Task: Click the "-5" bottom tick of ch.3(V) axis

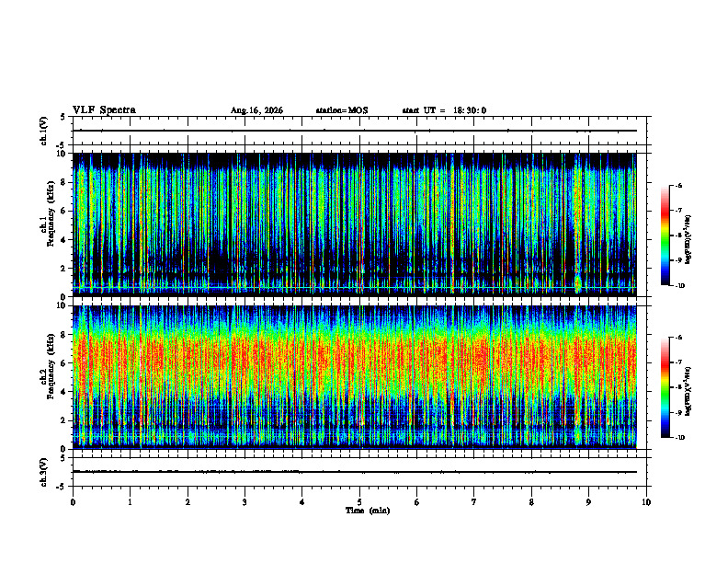Action: (x=63, y=487)
